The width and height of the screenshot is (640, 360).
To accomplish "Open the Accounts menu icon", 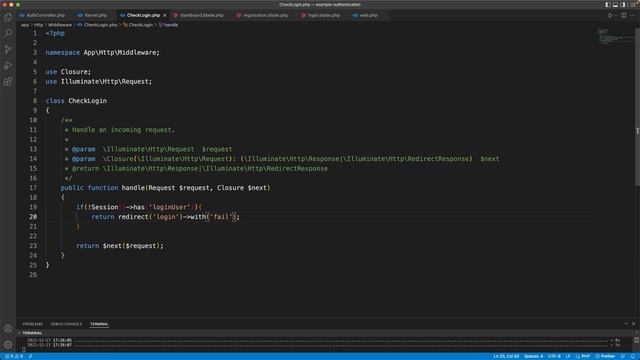I will [x=8, y=329].
